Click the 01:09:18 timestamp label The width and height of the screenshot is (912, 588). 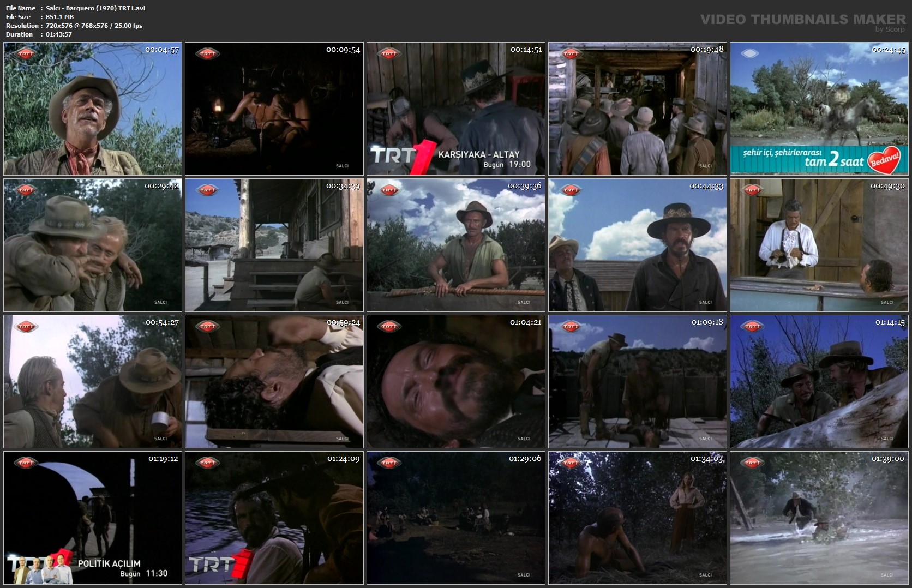point(707,322)
